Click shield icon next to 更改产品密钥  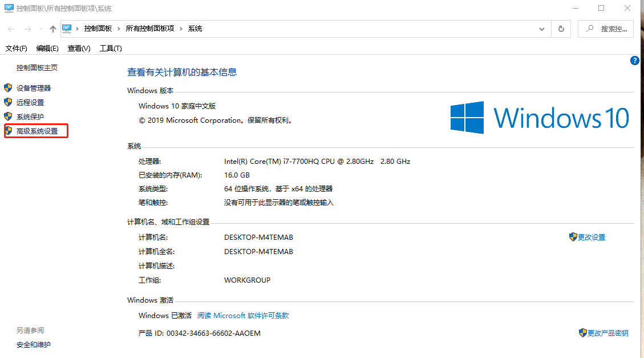point(583,332)
